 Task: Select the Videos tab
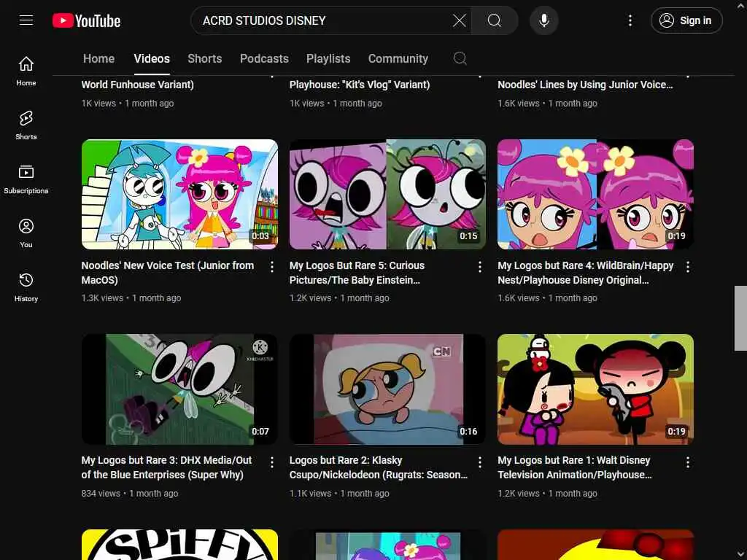(x=152, y=58)
